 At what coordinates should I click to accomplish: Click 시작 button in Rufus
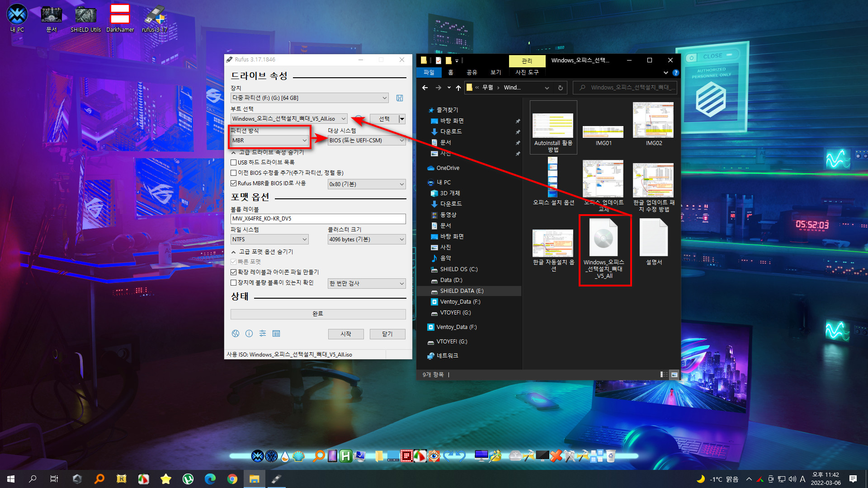tap(346, 334)
